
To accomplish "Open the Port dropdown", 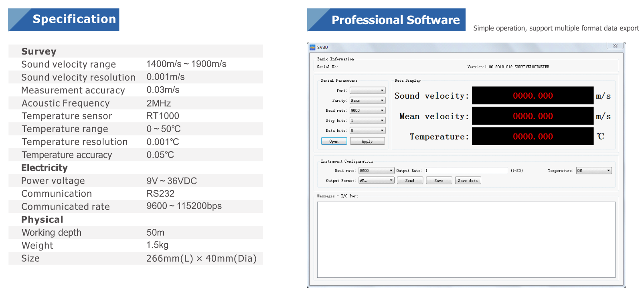I will 367,91.
